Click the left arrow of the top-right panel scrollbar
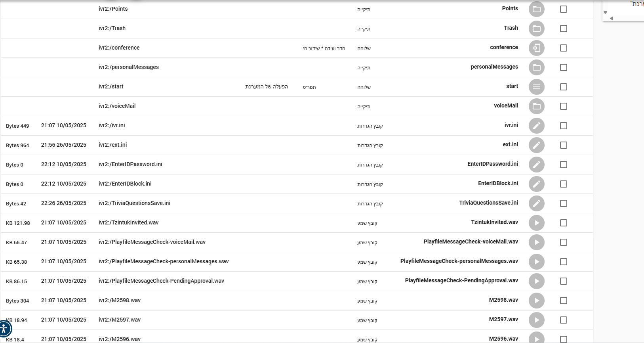This screenshot has width=644, height=343. (x=612, y=18)
